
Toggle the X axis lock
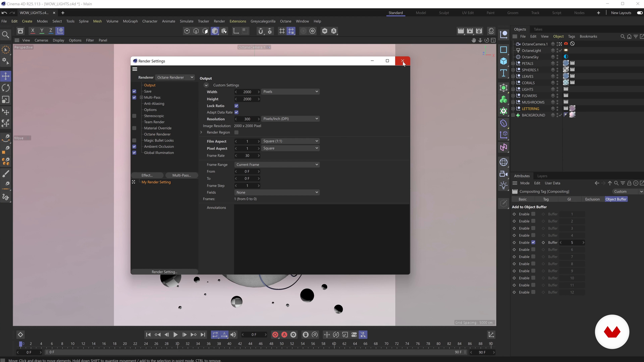pyautogui.click(x=33, y=31)
